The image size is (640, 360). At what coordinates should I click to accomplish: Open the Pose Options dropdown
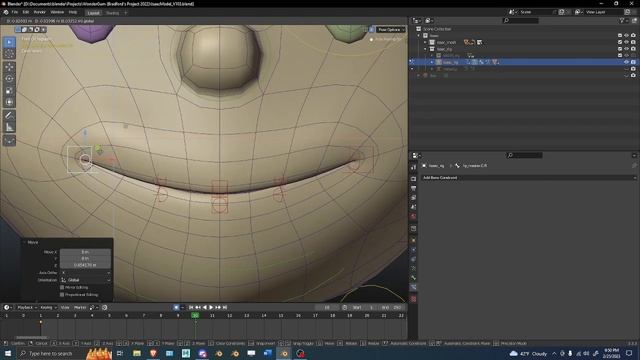coord(391,29)
